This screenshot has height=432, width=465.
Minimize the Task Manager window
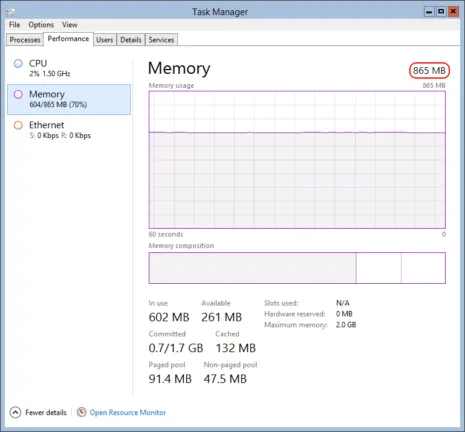pos(429,12)
